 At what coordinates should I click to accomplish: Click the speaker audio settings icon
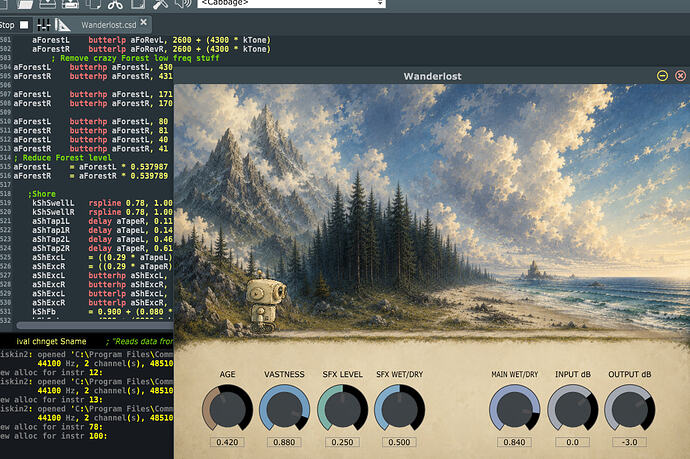[x=183, y=4]
